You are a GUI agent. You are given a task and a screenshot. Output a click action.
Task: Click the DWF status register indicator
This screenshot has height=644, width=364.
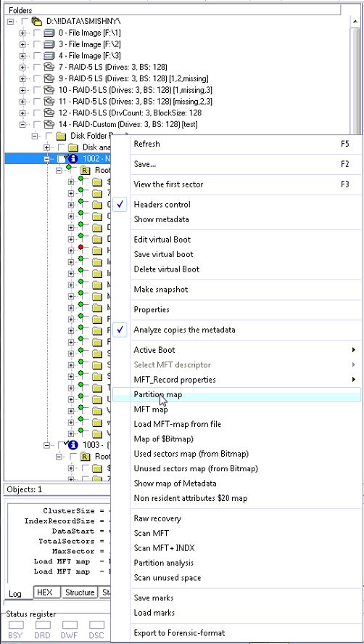point(70,625)
